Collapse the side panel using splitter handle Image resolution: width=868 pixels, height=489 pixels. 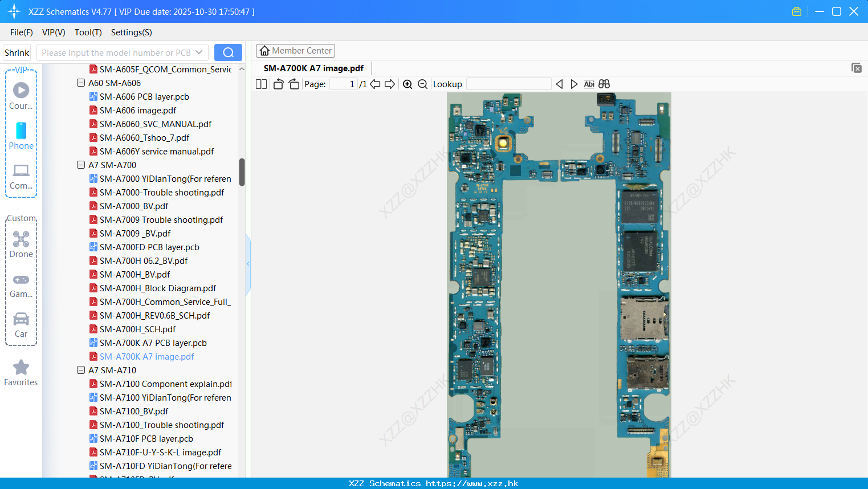[248, 264]
